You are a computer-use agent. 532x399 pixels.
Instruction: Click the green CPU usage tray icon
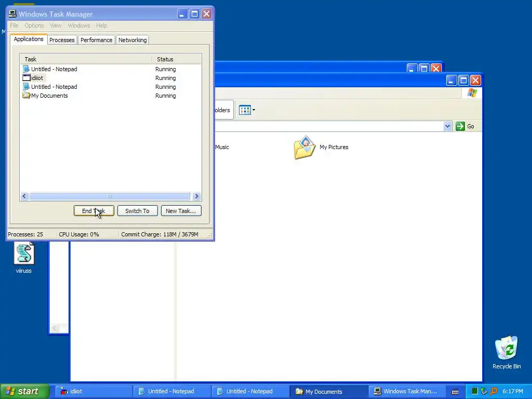pos(475,391)
